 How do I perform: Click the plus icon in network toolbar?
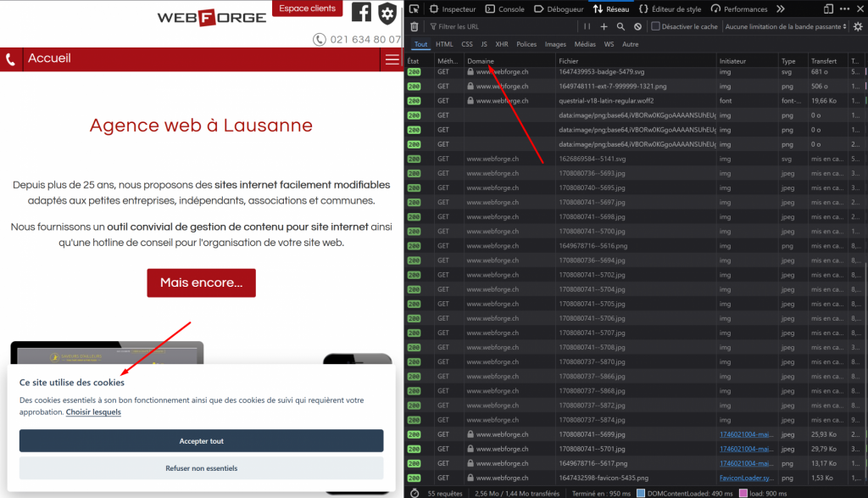605,27
